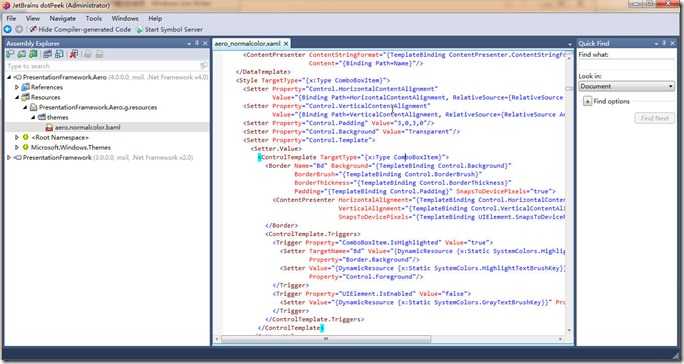Click the <Root Namespace> green namespace icon
This screenshot has width=684, height=364.
(x=25, y=137)
